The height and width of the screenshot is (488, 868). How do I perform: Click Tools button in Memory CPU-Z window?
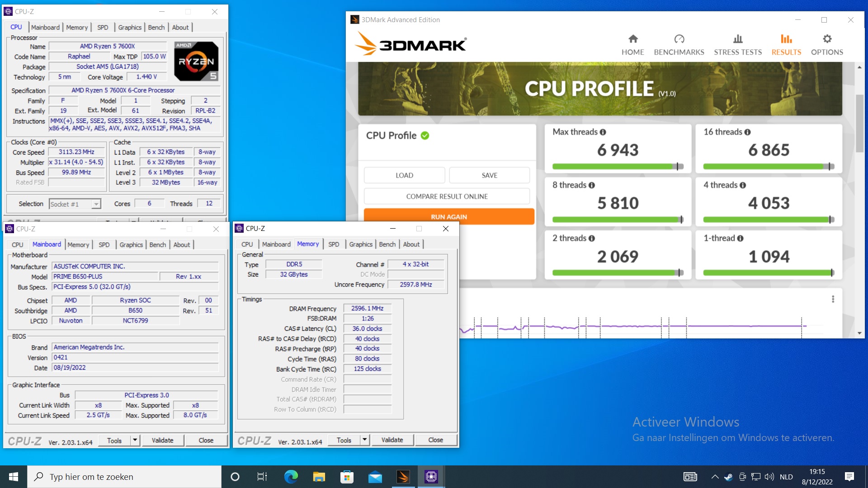(x=344, y=440)
